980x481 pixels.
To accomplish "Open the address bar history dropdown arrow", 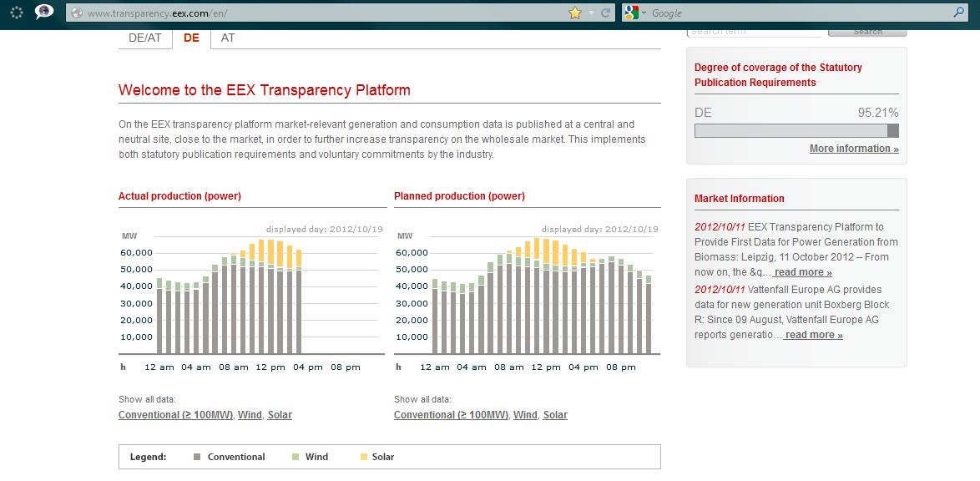I will [x=591, y=13].
